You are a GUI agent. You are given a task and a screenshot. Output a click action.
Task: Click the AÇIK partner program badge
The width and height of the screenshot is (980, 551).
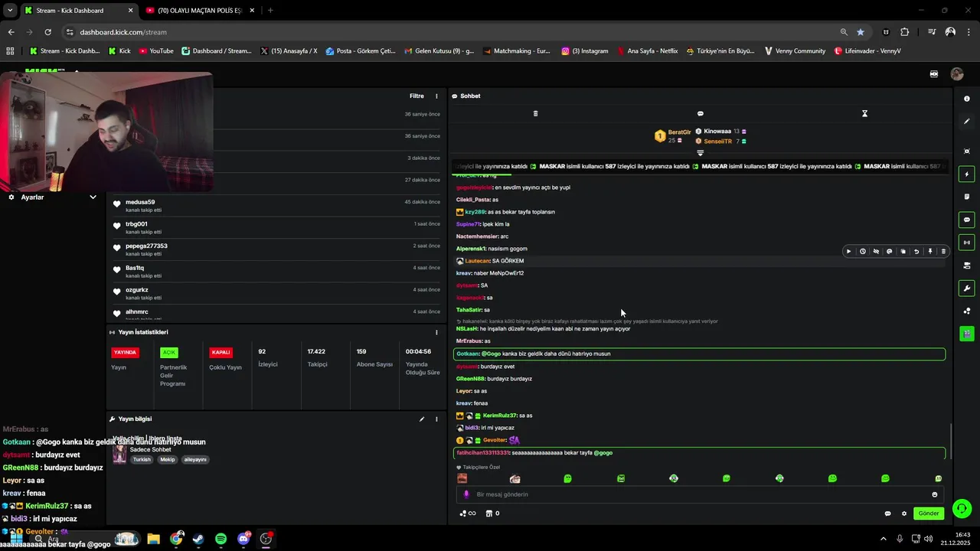169,353
